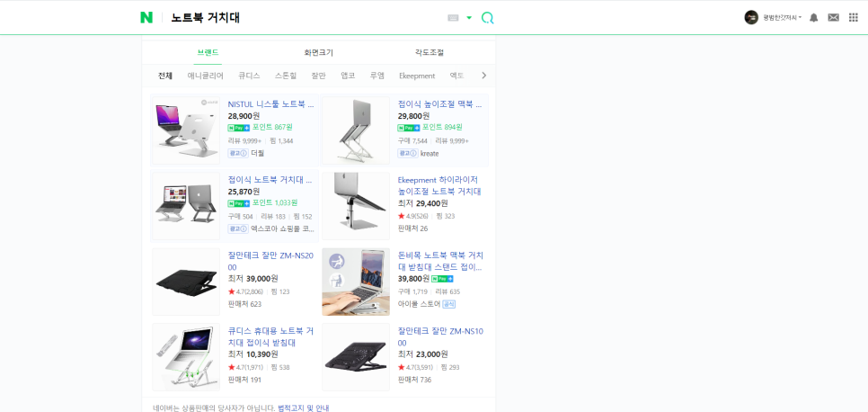Click the 노트북 거치대 search input field

[305, 18]
